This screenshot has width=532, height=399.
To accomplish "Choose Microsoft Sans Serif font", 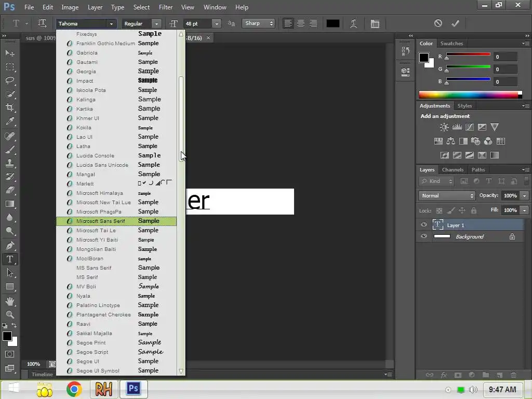I will coord(116,221).
